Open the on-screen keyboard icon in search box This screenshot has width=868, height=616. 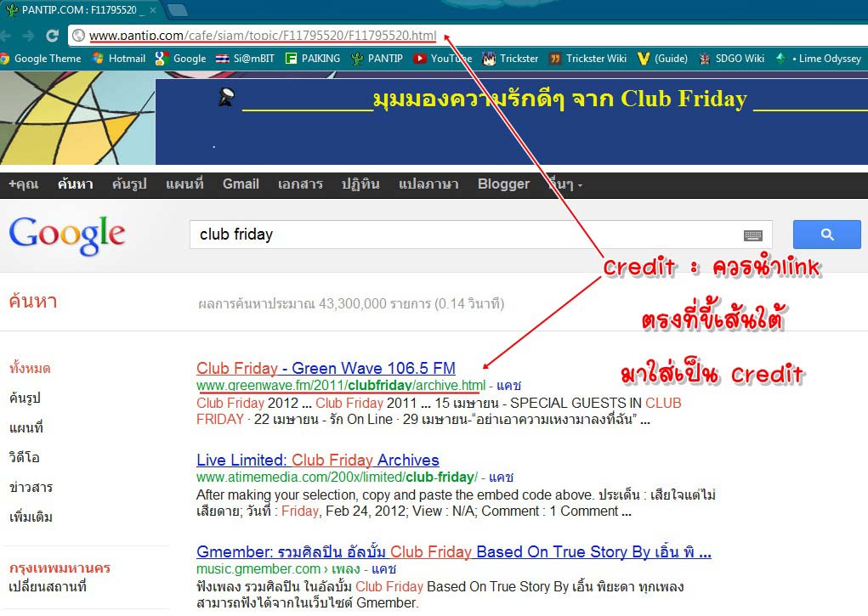click(x=753, y=235)
